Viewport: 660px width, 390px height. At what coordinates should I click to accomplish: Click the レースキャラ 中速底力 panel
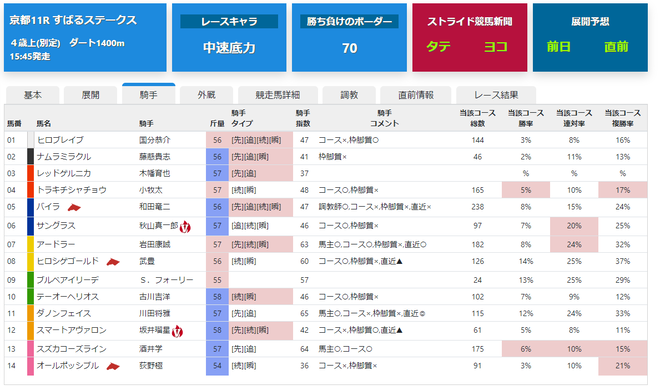(229, 37)
